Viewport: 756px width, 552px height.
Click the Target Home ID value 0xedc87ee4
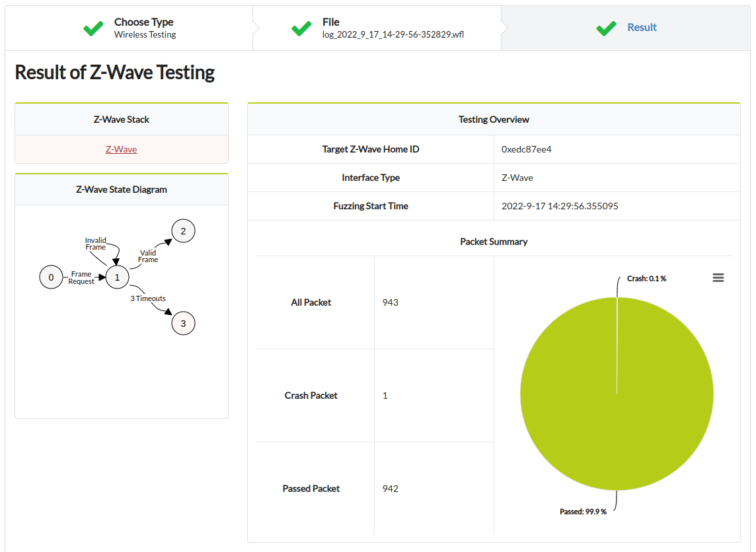click(x=527, y=149)
